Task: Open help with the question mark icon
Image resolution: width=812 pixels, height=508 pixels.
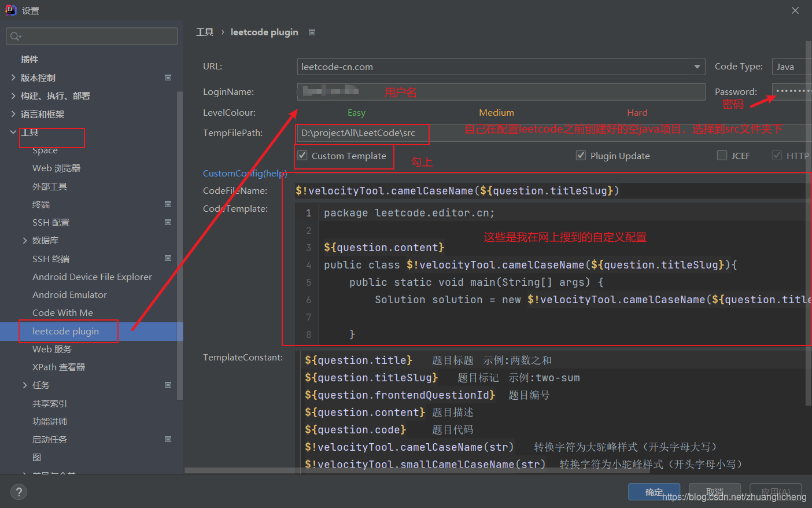Action: [19, 492]
